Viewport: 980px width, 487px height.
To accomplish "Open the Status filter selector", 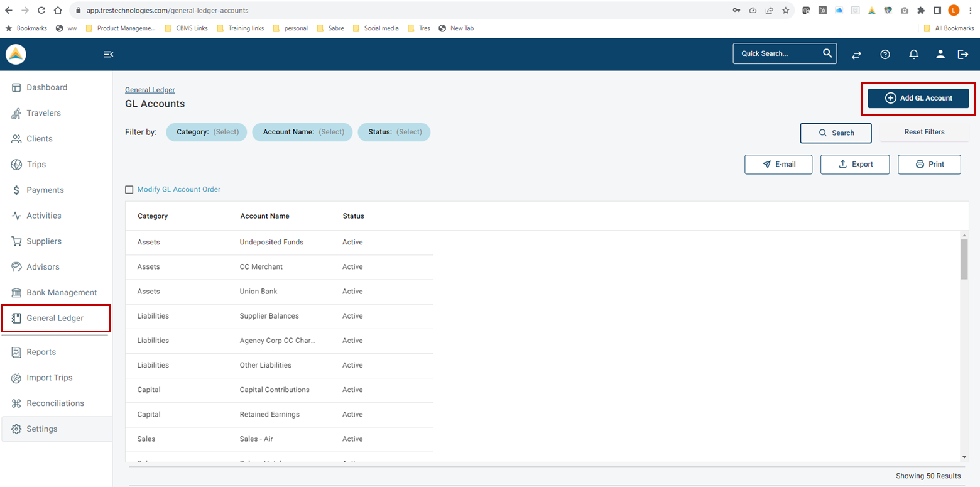I will point(394,132).
